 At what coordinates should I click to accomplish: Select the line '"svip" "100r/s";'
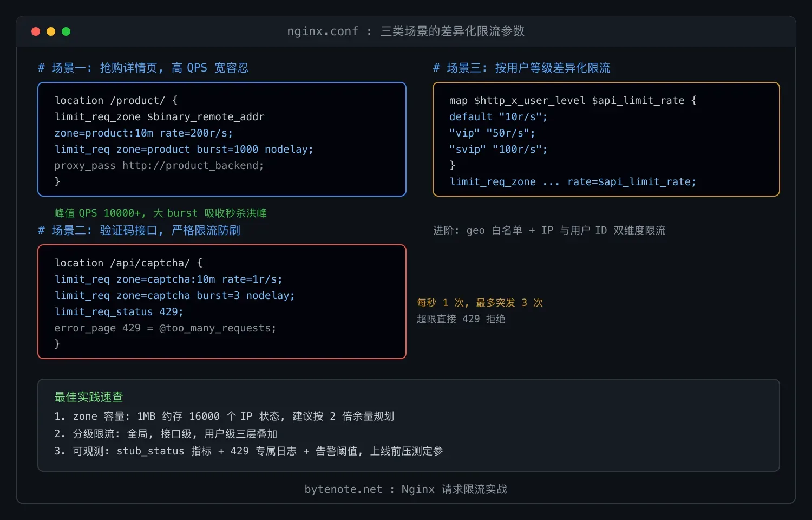(499, 149)
